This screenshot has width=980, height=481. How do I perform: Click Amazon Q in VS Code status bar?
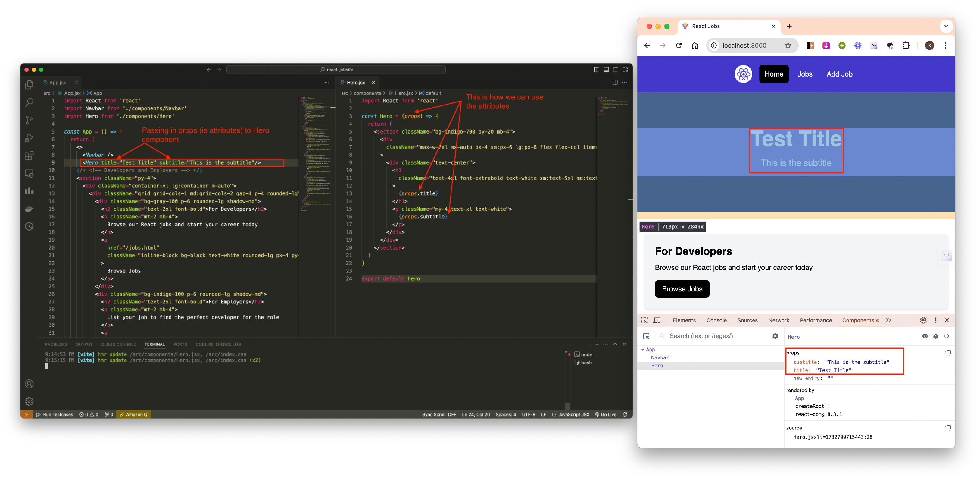coord(133,414)
